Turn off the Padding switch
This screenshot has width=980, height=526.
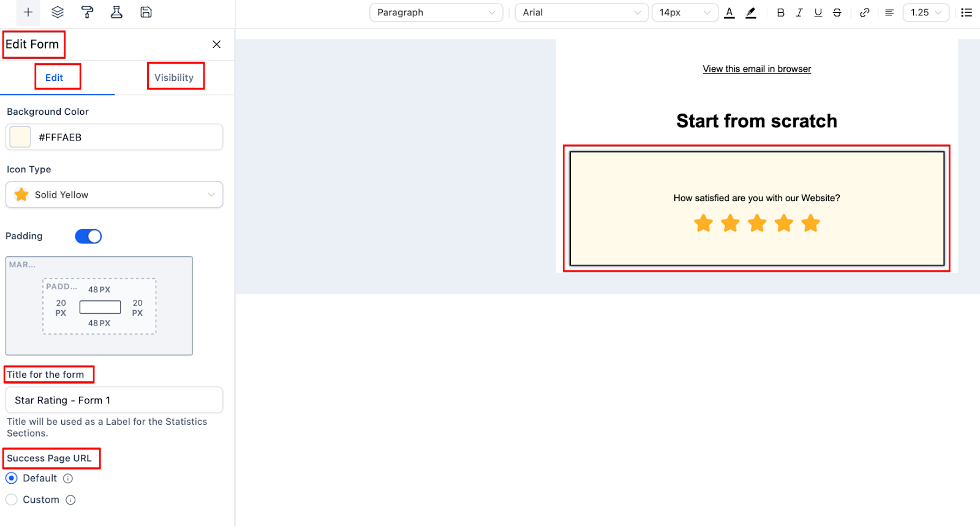pyautogui.click(x=88, y=237)
